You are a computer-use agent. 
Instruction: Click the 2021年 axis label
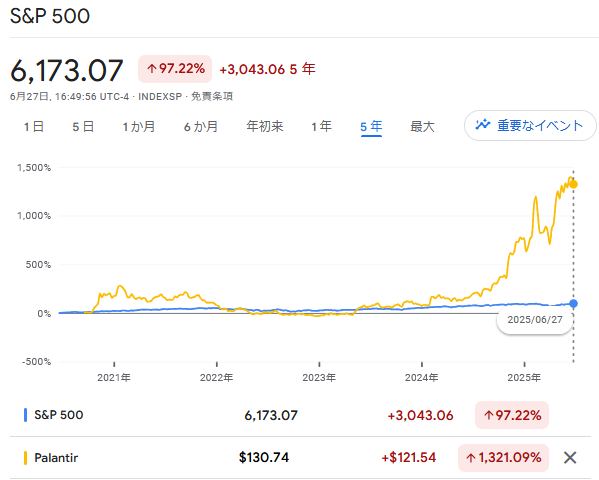pos(114,378)
